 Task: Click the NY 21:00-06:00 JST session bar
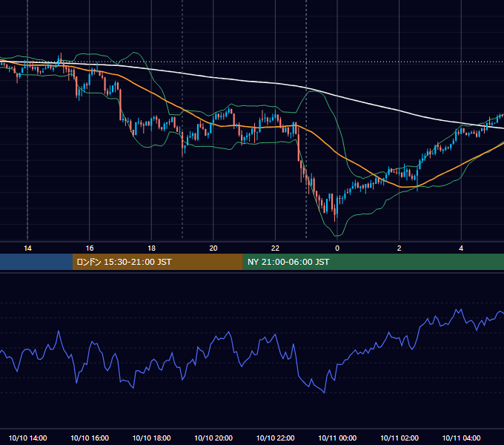click(x=373, y=262)
